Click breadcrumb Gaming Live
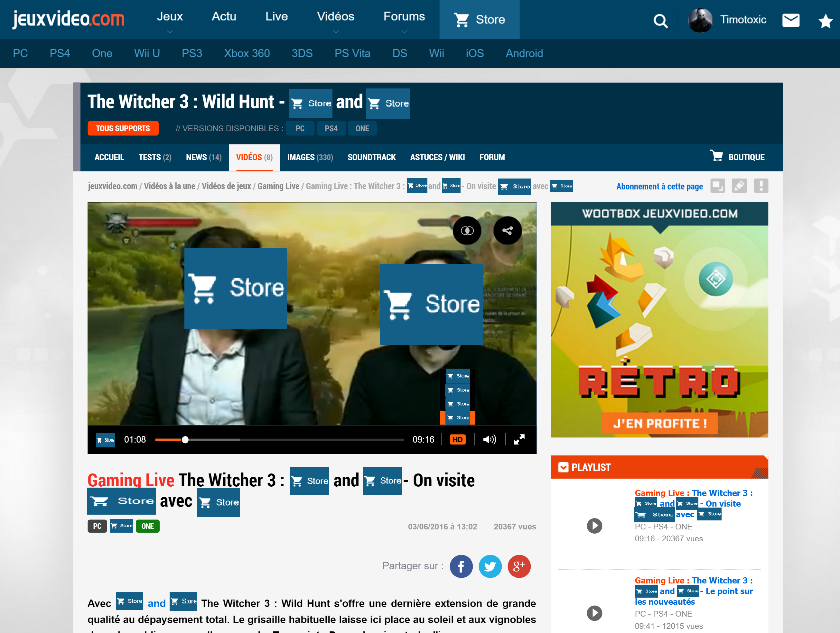 coord(278,186)
